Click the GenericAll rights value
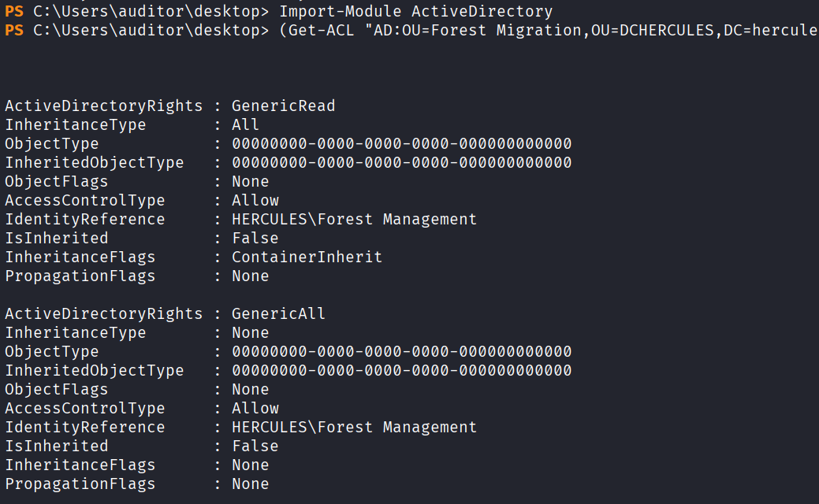The width and height of the screenshot is (819, 504). [x=278, y=314]
